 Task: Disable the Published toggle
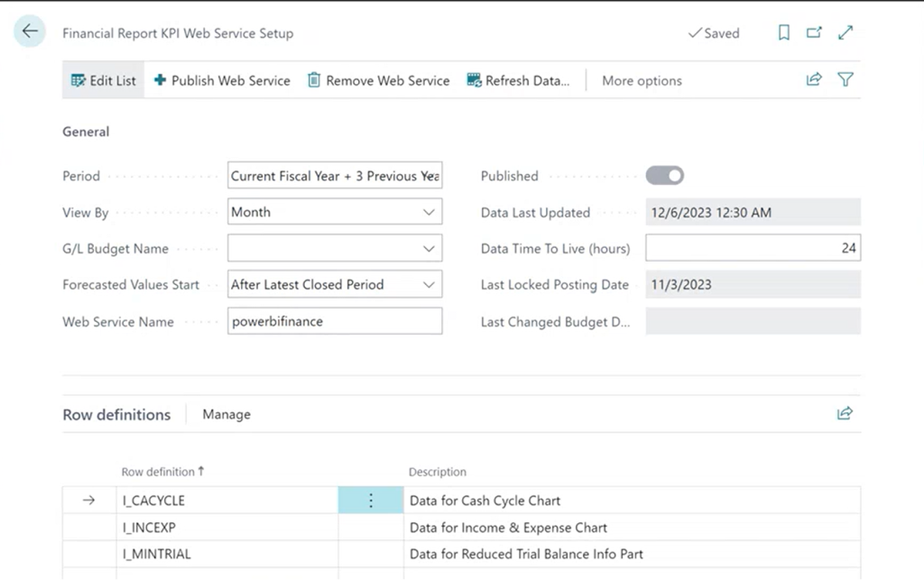pos(665,175)
